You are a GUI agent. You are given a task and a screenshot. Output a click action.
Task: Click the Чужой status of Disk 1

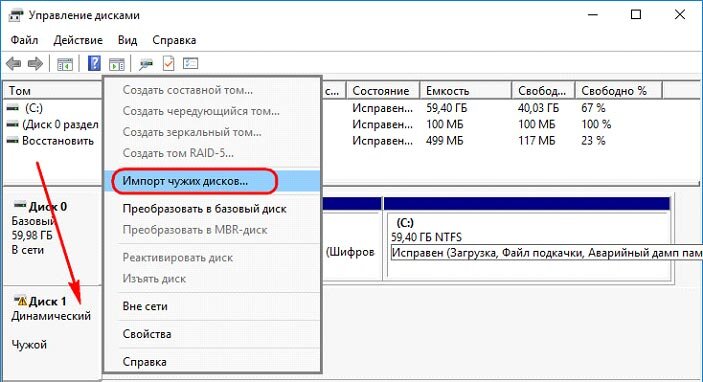29,345
